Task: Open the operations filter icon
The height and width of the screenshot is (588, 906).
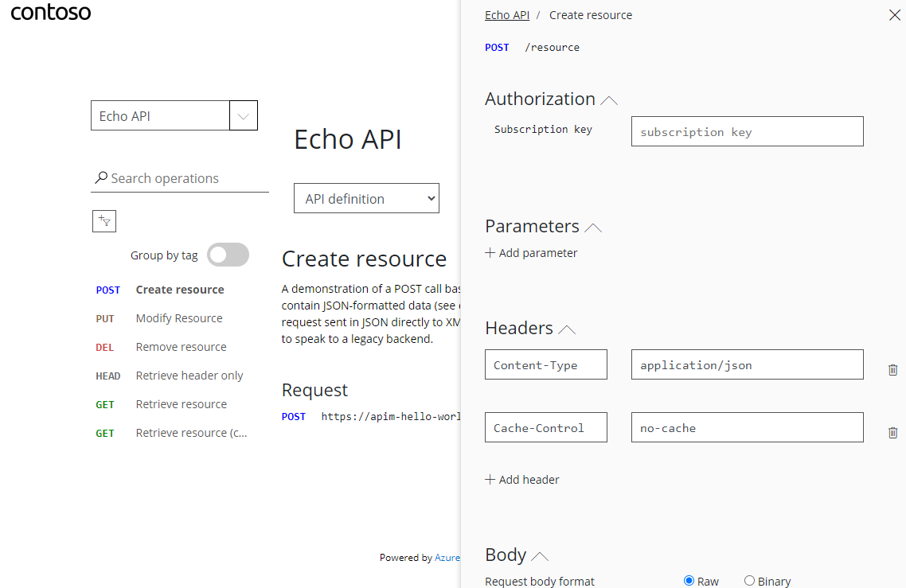Action: [x=103, y=220]
